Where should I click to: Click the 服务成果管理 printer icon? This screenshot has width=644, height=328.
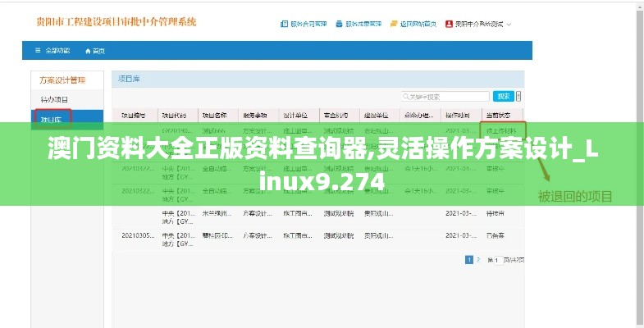(338, 25)
